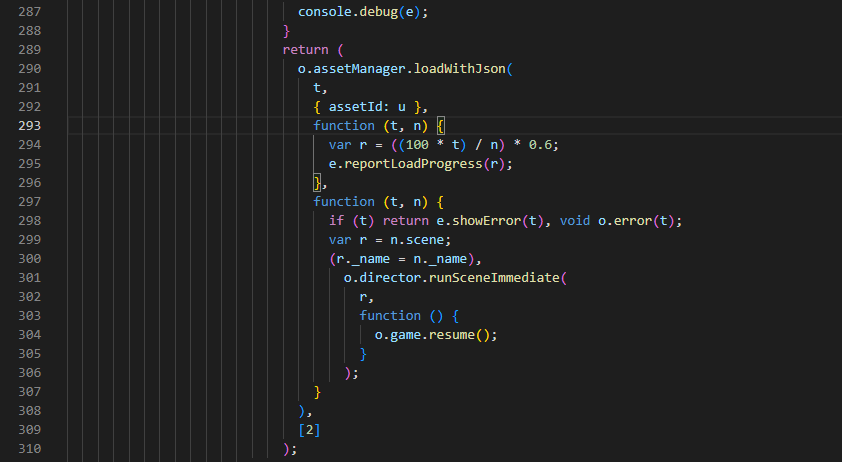Place cursor on console.debug(e) statement

[362, 12]
